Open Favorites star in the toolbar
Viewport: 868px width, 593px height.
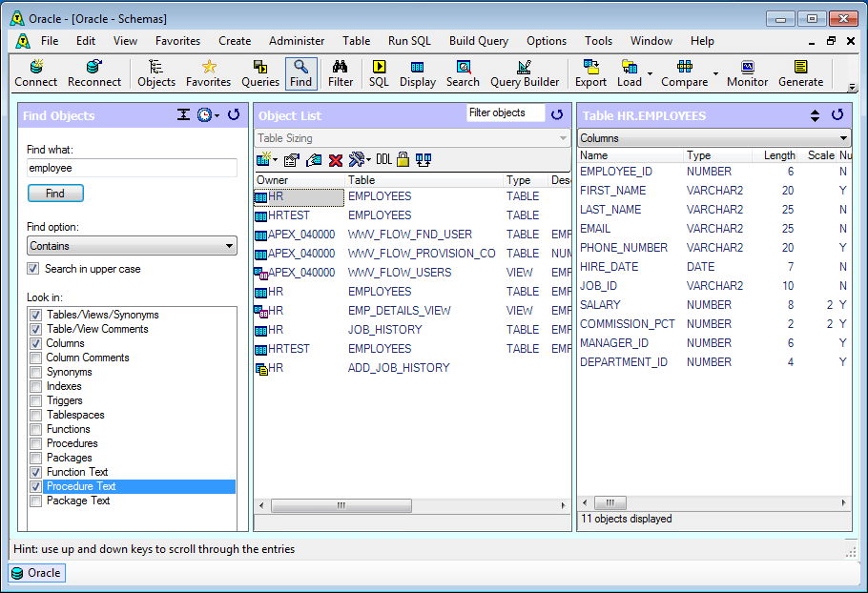[x=208, y=73]
